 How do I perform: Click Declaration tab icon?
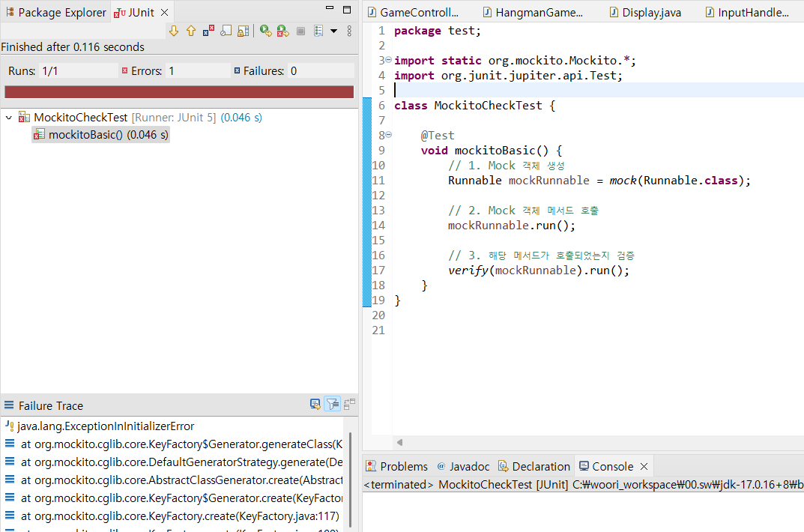pos(503,466)
